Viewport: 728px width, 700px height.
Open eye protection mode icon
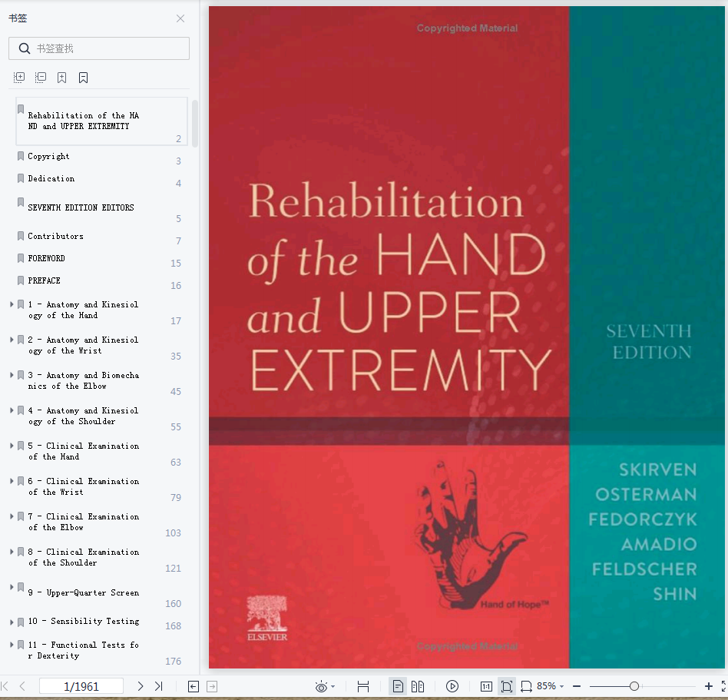(321, 686)
